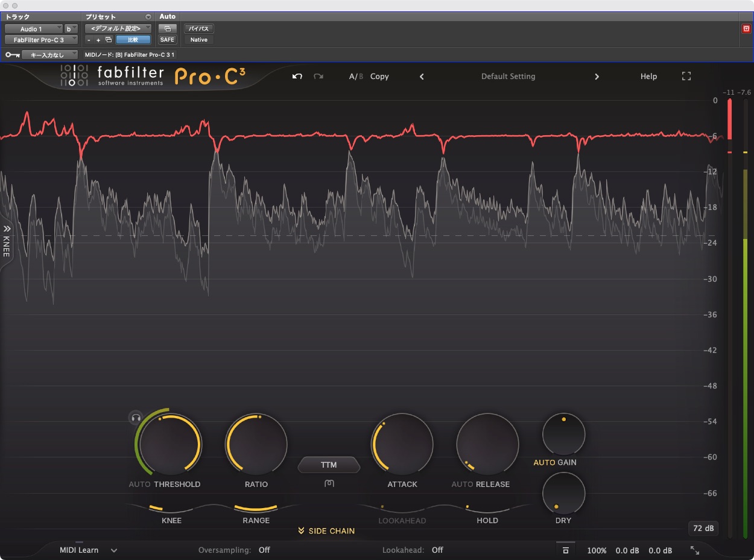Image resolution: width=754 pixels, height=560 pixels.
Task: Click the red target button in plugin header
Action: coord(746,28)
